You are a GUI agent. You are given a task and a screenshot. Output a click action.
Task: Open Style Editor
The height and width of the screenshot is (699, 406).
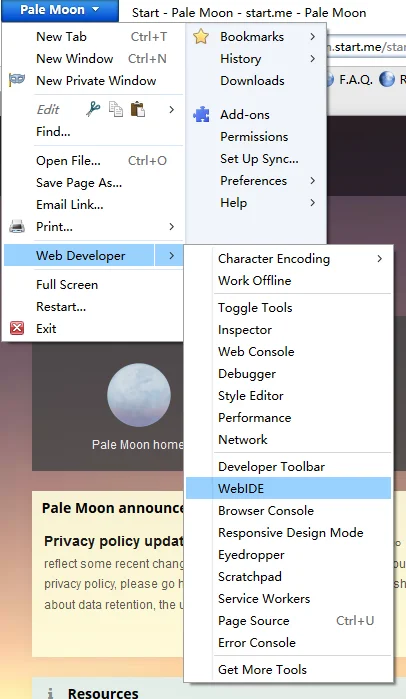288,395
